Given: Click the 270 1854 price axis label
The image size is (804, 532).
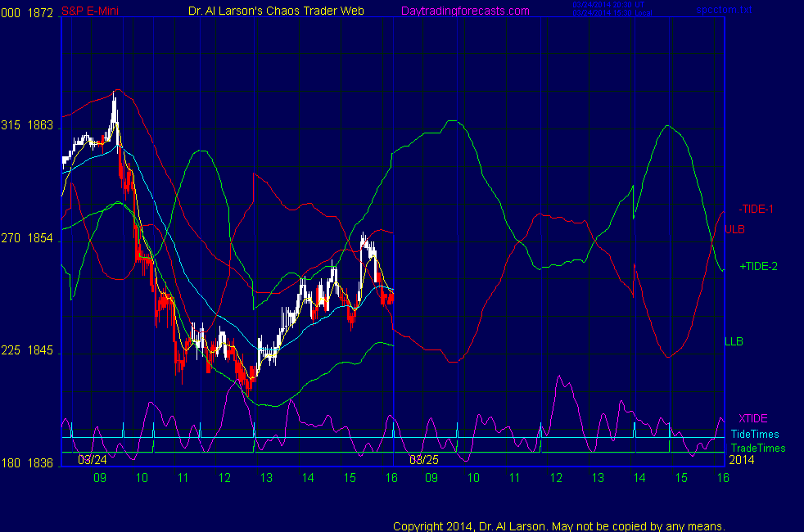Looking at the screenshot, I should (27, 238).
